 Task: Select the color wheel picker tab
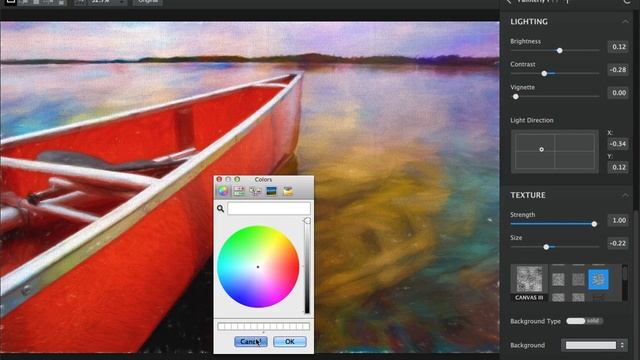pos(223,191)
